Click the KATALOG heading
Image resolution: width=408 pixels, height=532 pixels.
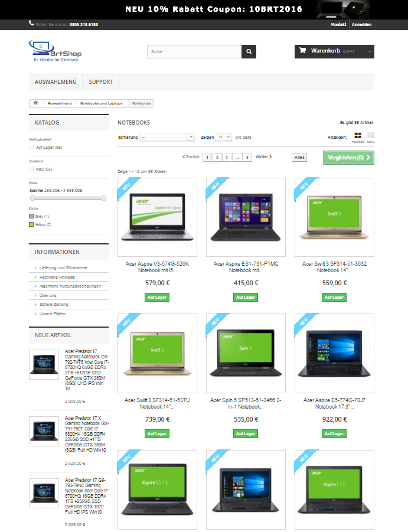(47, 122)
